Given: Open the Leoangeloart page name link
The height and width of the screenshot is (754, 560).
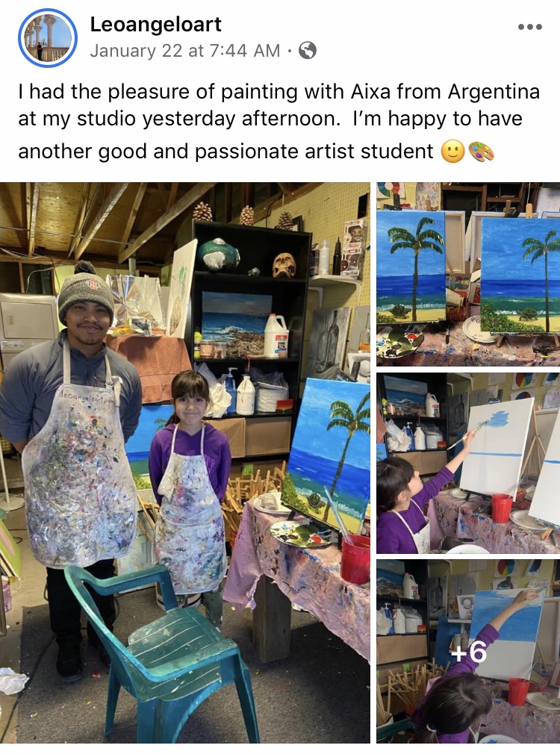Looking at the screenshot, I should coord(155,24).
